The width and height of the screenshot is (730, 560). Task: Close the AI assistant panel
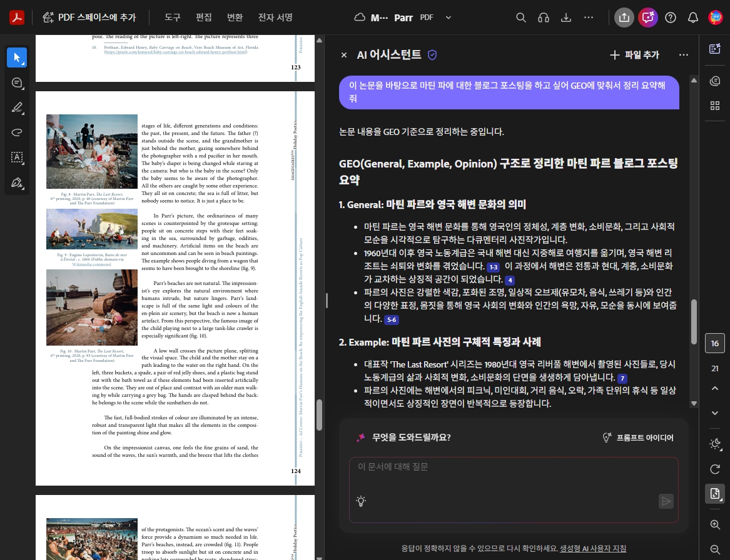click(344, 55)
